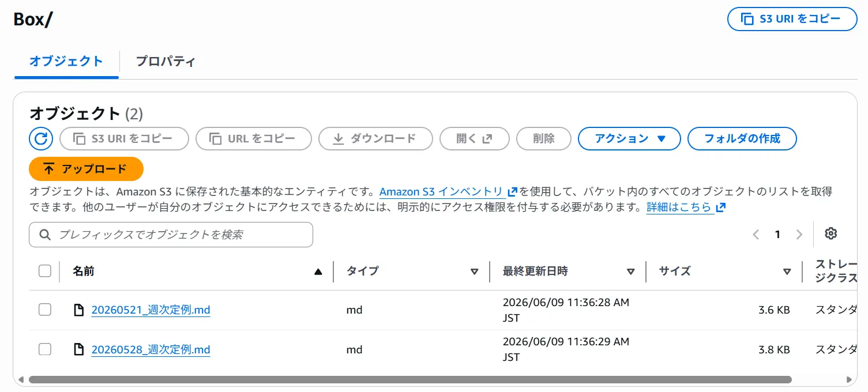Click md type cell for 20260528_週次定例.md
Image resolution: width=868 pixels, height=392 pixels.
tap(354, 349)
